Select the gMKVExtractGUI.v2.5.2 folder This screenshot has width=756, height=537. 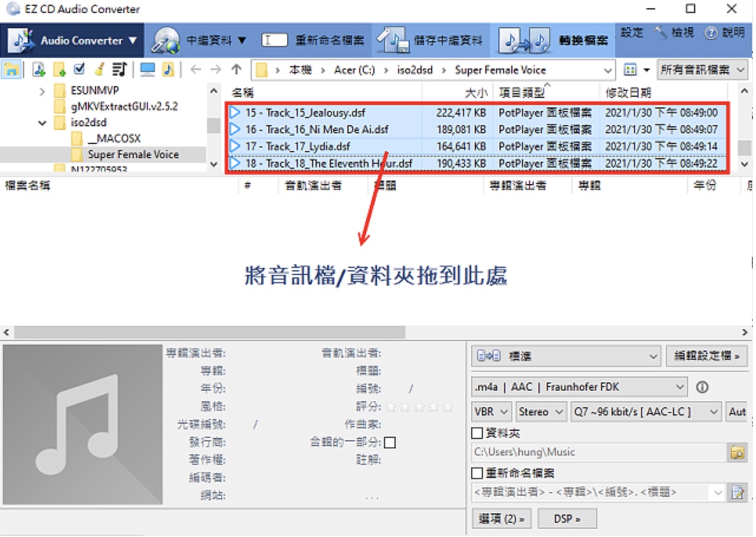(x=116, y=107)
